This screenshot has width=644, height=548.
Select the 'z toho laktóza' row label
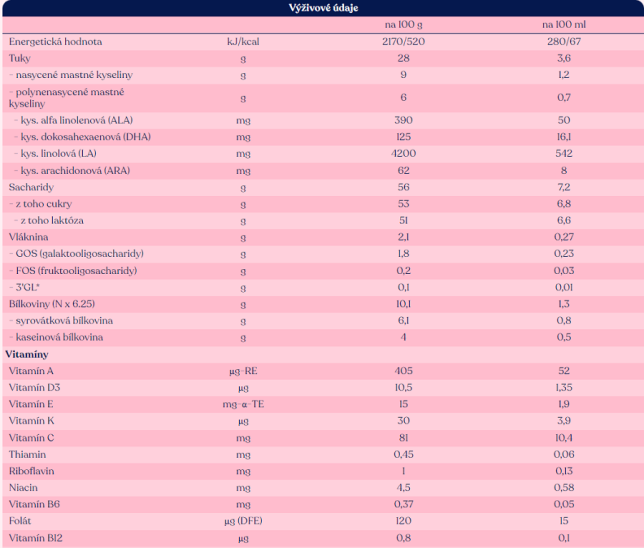tap(50, 219)
